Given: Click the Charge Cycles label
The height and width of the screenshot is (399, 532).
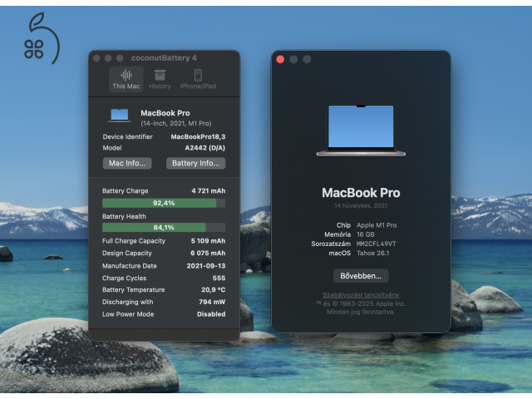Looking at the screenshot, I should pos(124,278).
